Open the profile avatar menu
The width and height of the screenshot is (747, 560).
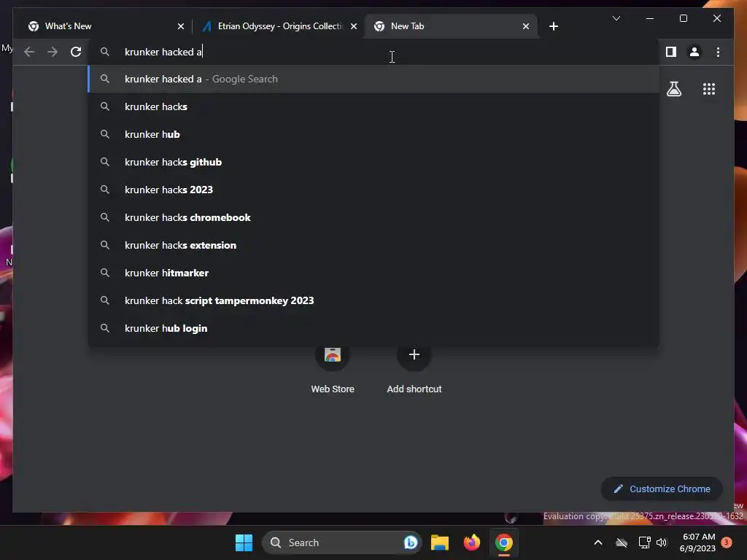click(x=694, y=52)
